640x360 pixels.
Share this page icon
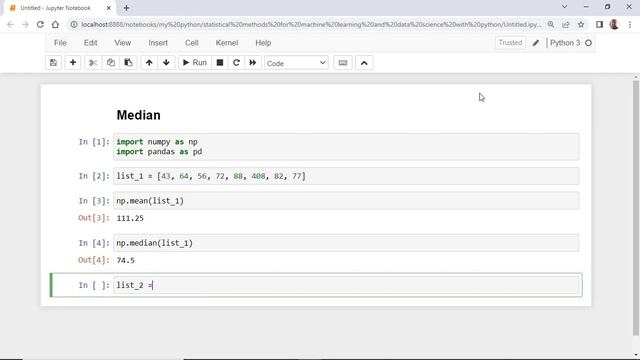coord(566,24)
